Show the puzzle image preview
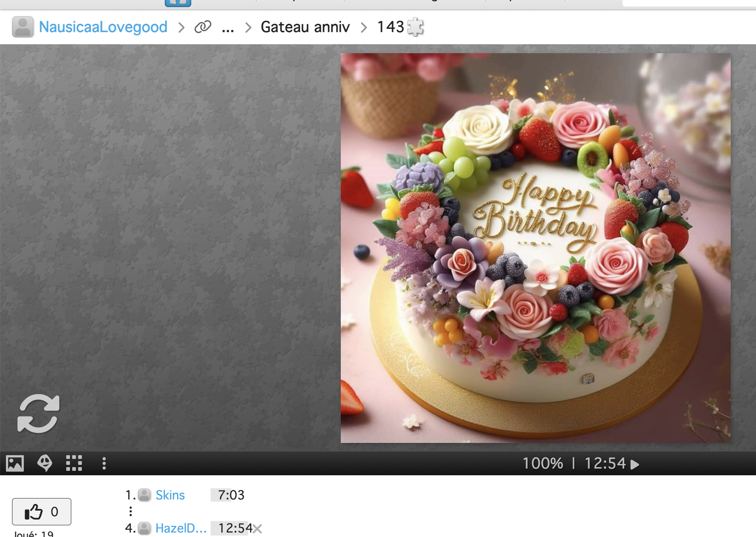Viewport: 756px width, 537px height. click(15, 463)
